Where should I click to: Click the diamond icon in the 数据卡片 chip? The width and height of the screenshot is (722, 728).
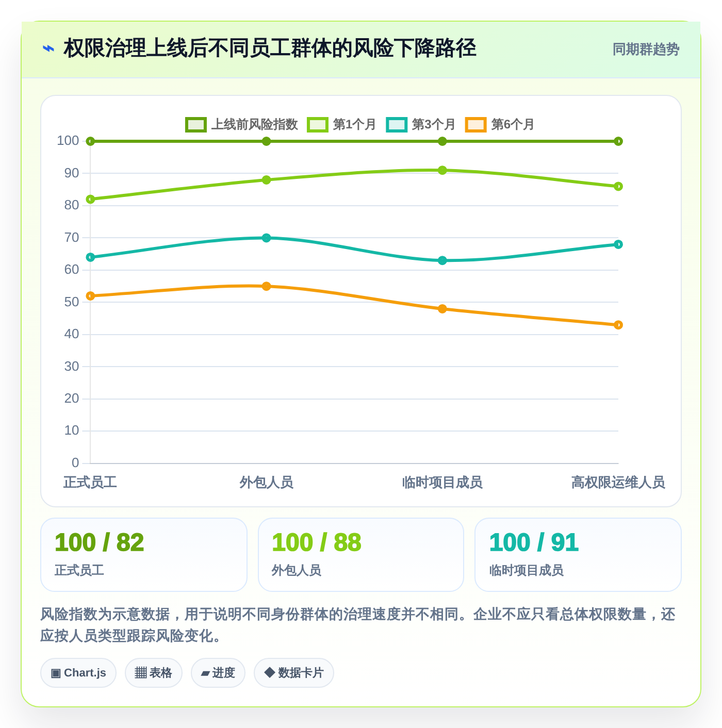[270, 672]
